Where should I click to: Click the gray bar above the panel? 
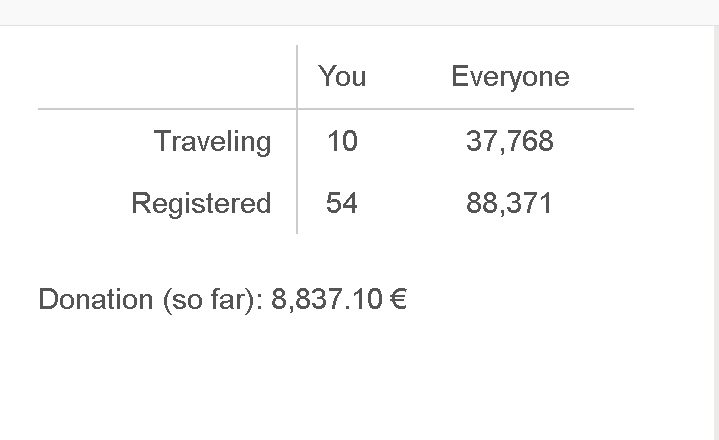(x=360, y=12)
